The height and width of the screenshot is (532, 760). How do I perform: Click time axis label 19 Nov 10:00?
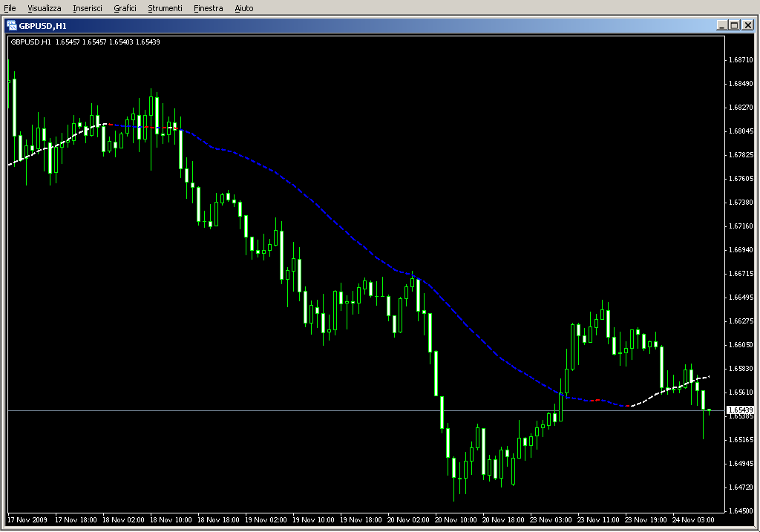[313, 520]
